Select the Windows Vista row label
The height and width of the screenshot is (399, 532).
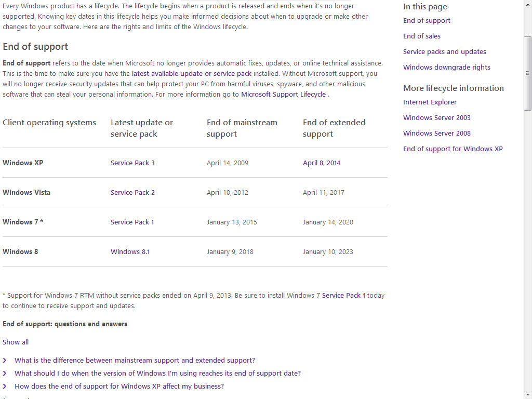26,192
